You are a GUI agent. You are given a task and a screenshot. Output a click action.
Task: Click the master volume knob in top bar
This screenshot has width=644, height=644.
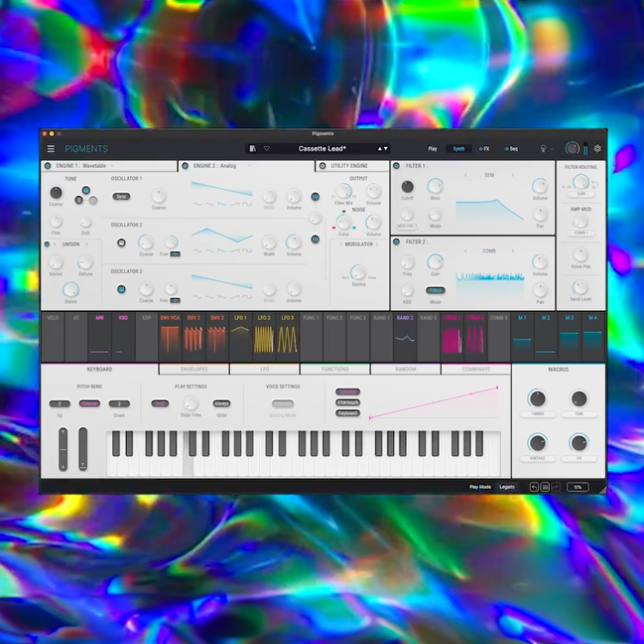click(572, 148)
